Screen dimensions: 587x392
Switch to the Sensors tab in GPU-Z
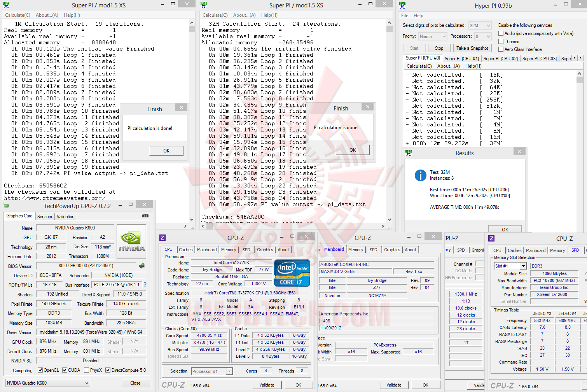(x=45, y=217)
